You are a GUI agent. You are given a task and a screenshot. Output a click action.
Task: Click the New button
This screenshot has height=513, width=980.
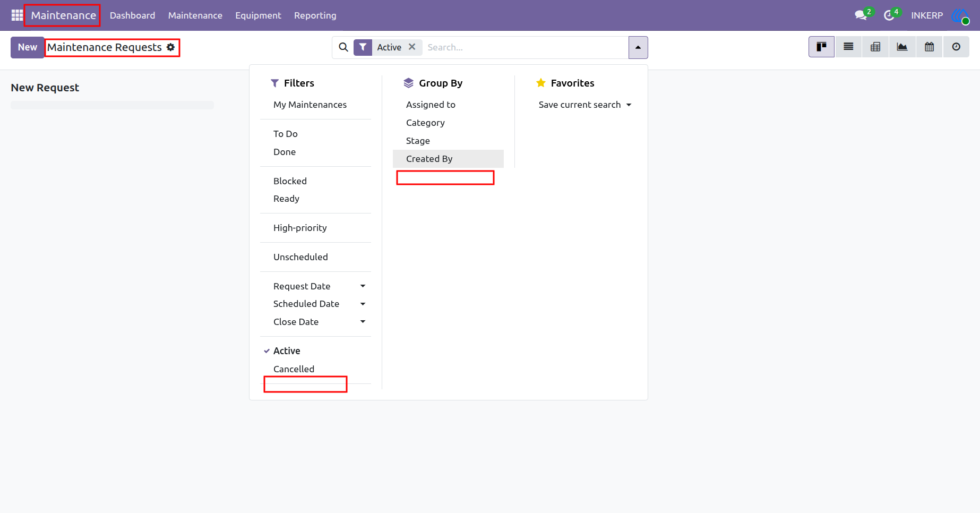(28, 47)
